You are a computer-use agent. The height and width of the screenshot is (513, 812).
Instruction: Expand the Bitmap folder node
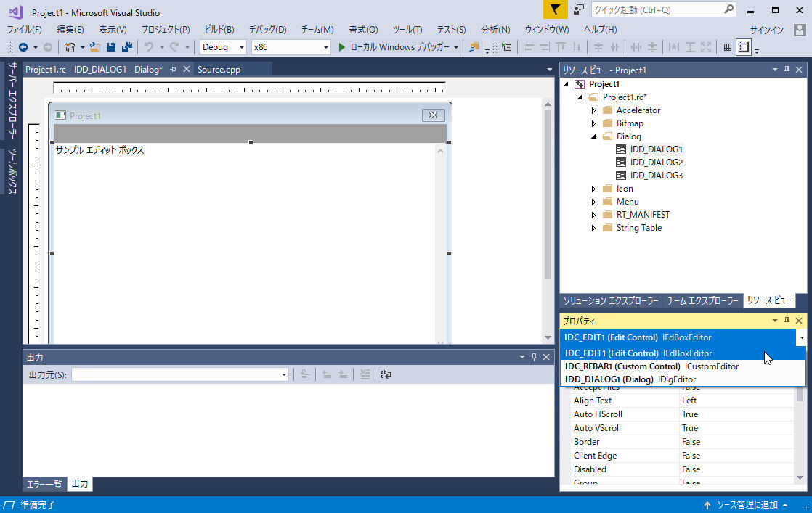pos(593,123)
